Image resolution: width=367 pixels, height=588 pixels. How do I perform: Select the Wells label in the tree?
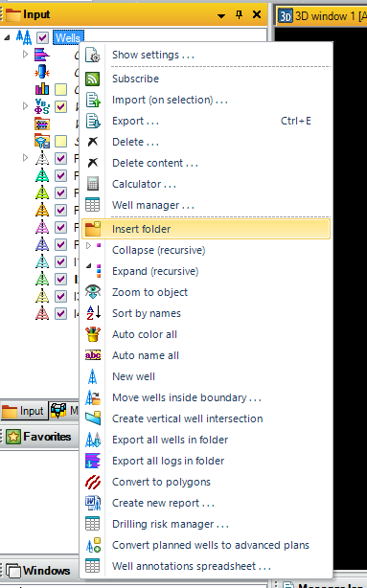[x=68, y=38]
